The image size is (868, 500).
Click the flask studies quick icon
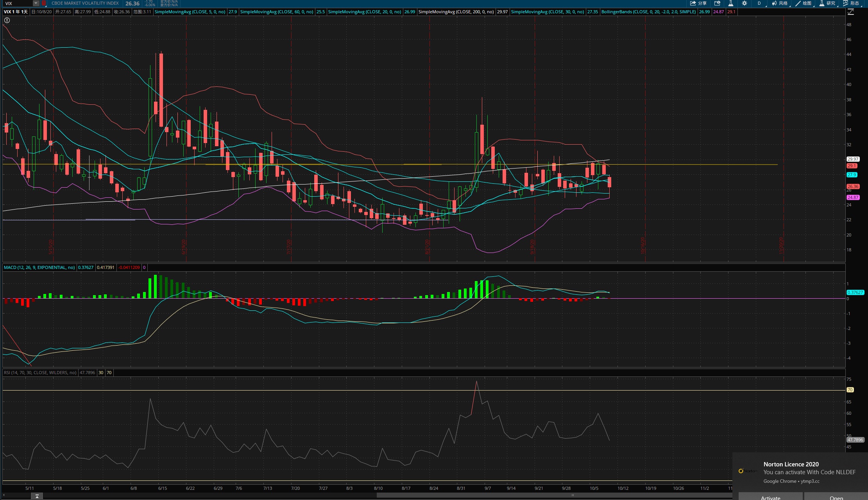730,3
